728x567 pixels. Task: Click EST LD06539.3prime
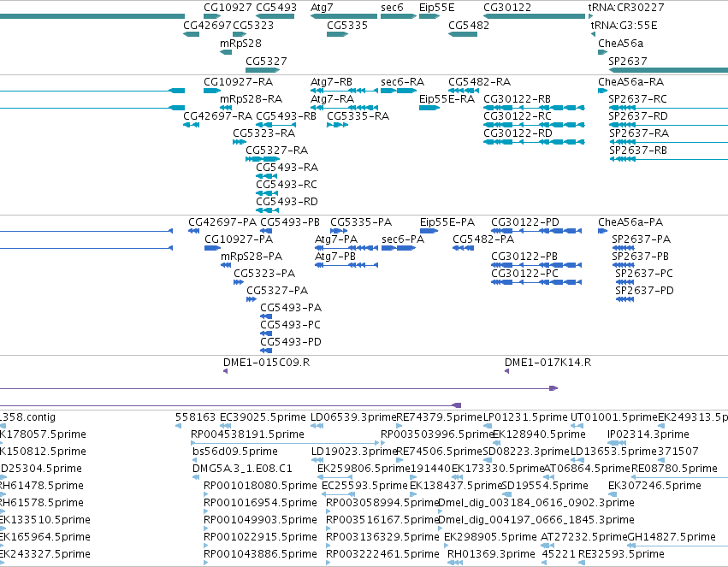coord(354,417)
